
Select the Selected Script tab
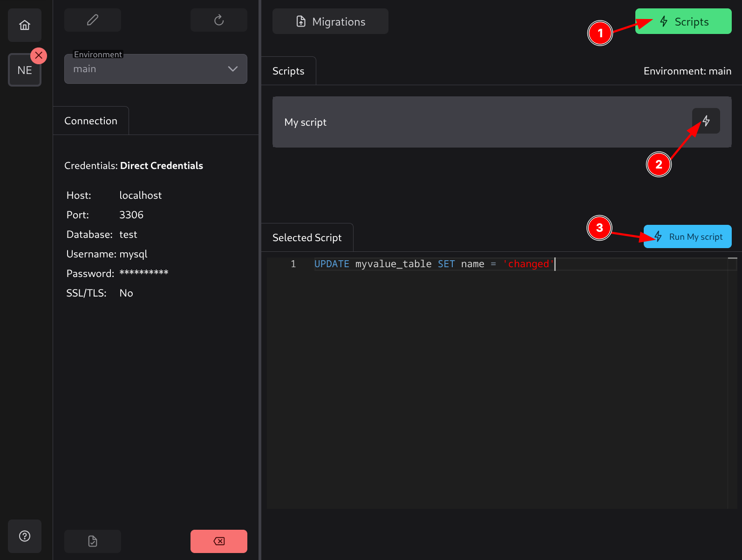click(x=307, y=238)
